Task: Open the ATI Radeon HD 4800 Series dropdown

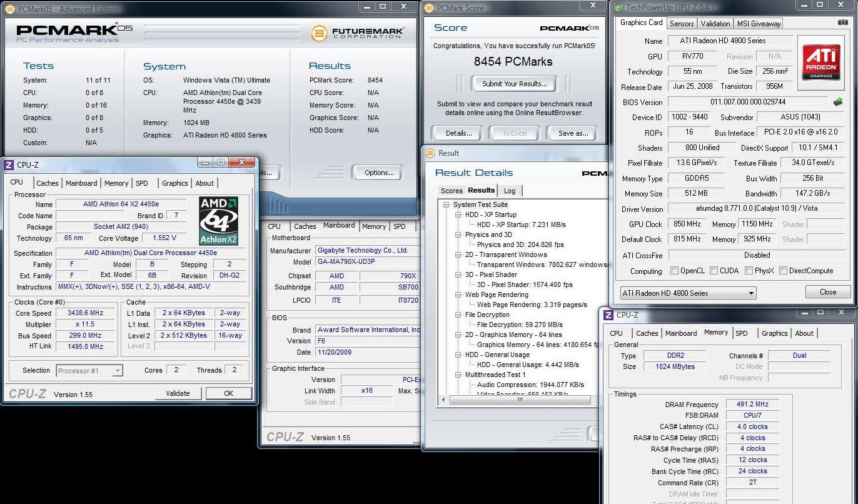Action: (x=688, y=293)
